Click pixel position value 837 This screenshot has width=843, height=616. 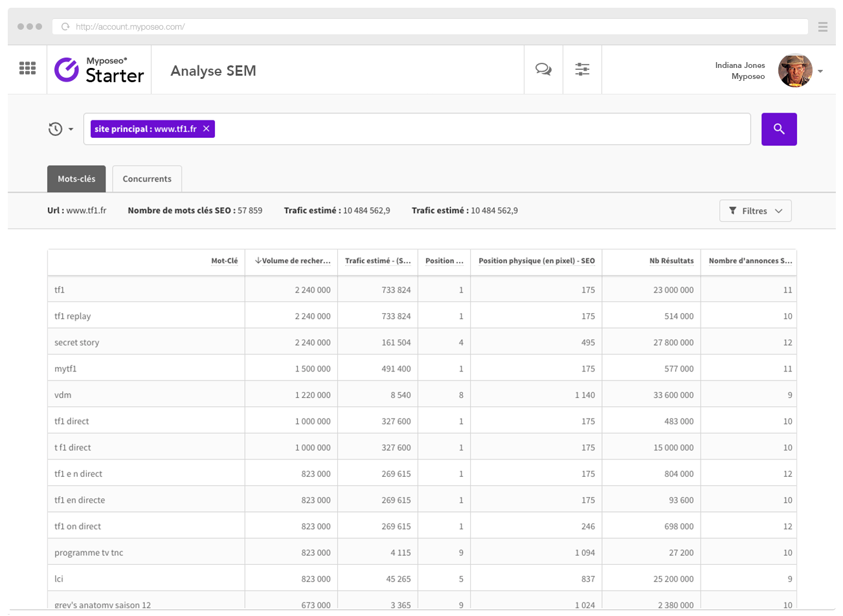[x=588, y=579]
